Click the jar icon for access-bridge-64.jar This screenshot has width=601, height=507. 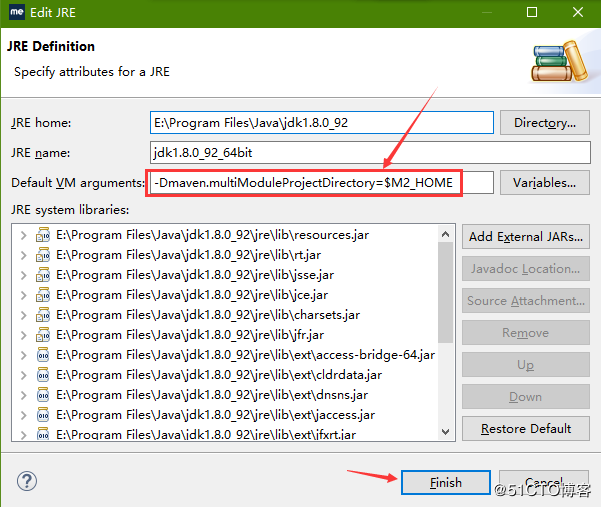(x=43, y=355)
